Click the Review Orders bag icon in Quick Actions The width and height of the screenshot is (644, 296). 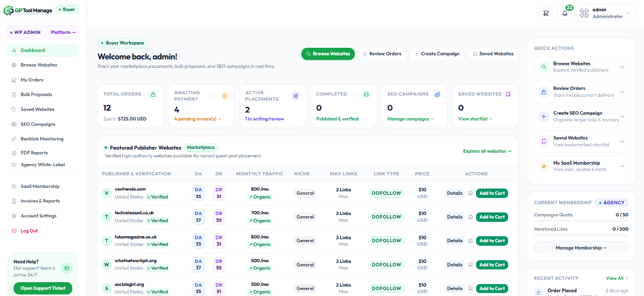coord(544,92)
